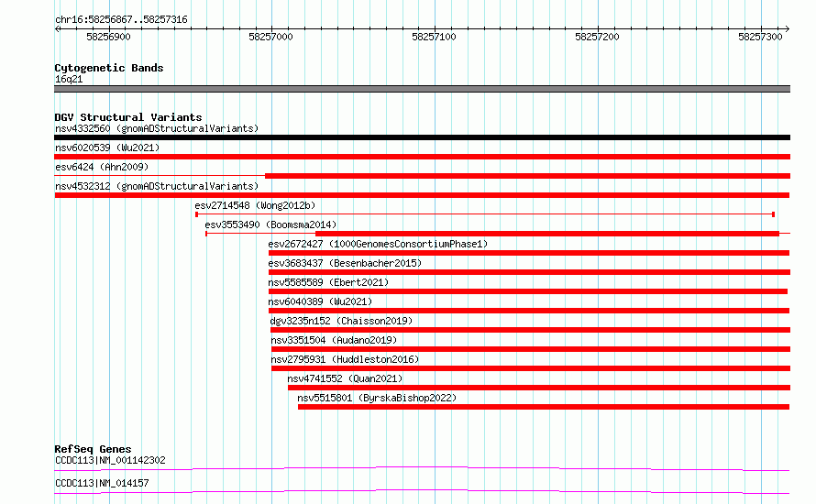Screen dimensions: 816x504
Task: Click the chr16:58256867..58257316 region label
Action: [121, 19]
